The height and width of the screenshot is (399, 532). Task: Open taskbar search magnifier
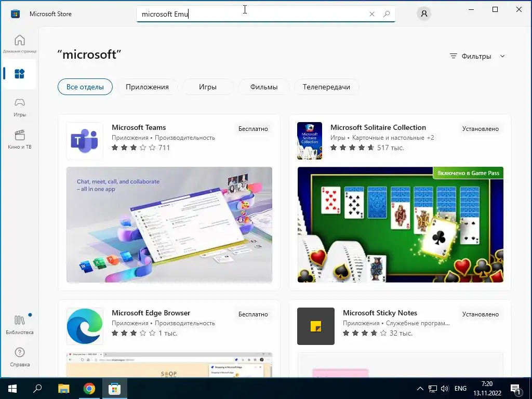[37, 389]
